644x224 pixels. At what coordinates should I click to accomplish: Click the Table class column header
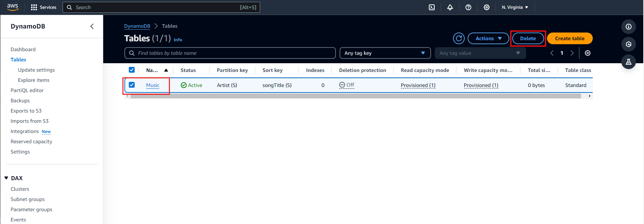click(578, 70)
